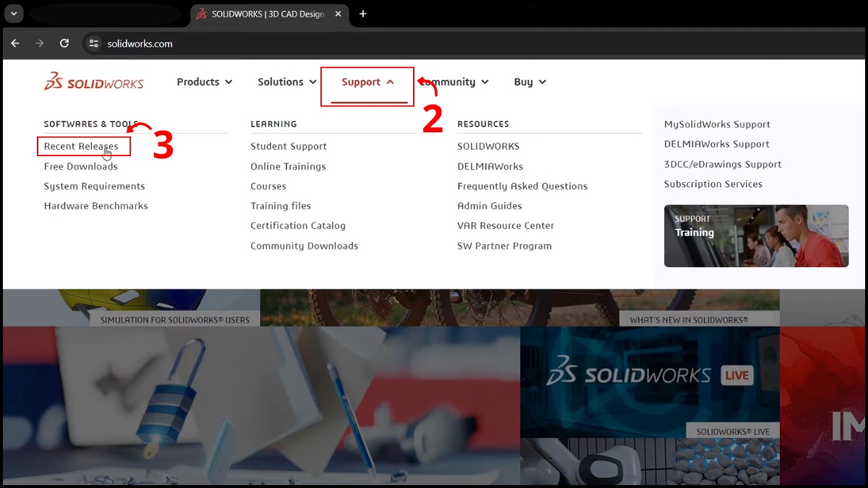Open Hardware Benchmarks link
868x488 pixels.
pos(95,206)
